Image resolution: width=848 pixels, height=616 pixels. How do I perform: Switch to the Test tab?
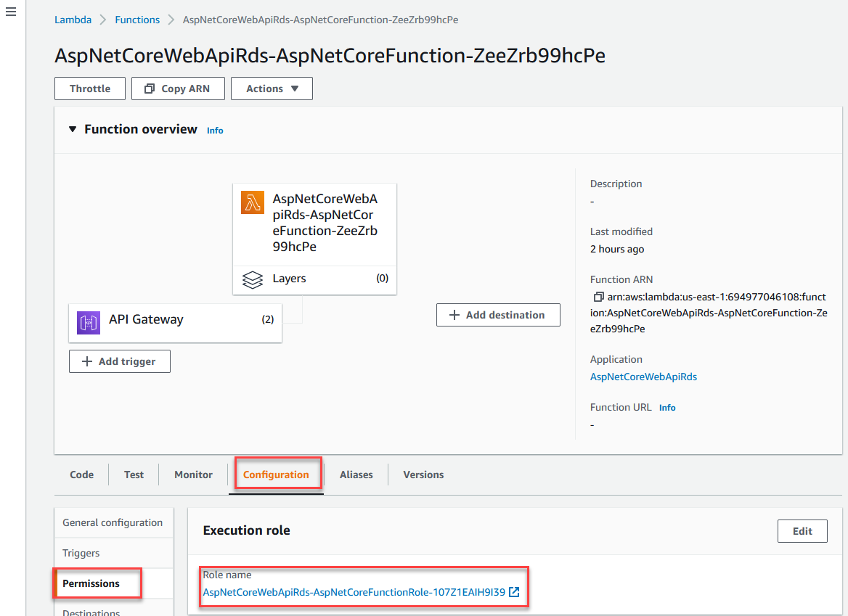tap(134, 475)
